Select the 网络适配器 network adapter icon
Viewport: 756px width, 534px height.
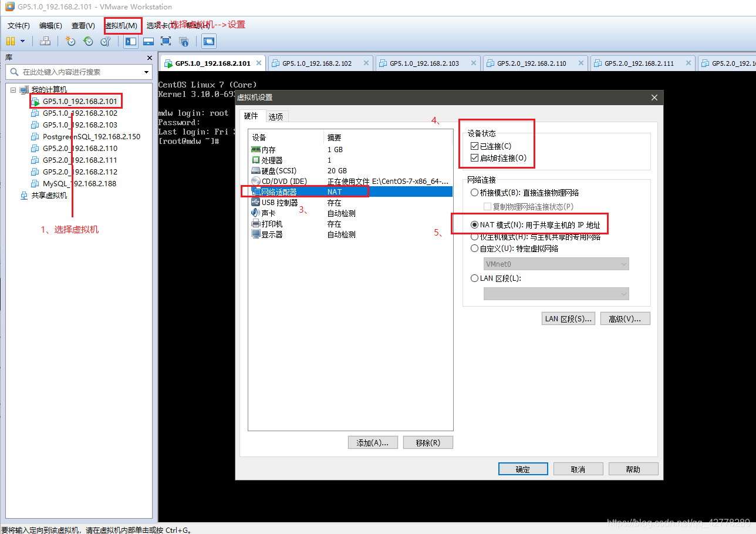click(x=255, y=192)
